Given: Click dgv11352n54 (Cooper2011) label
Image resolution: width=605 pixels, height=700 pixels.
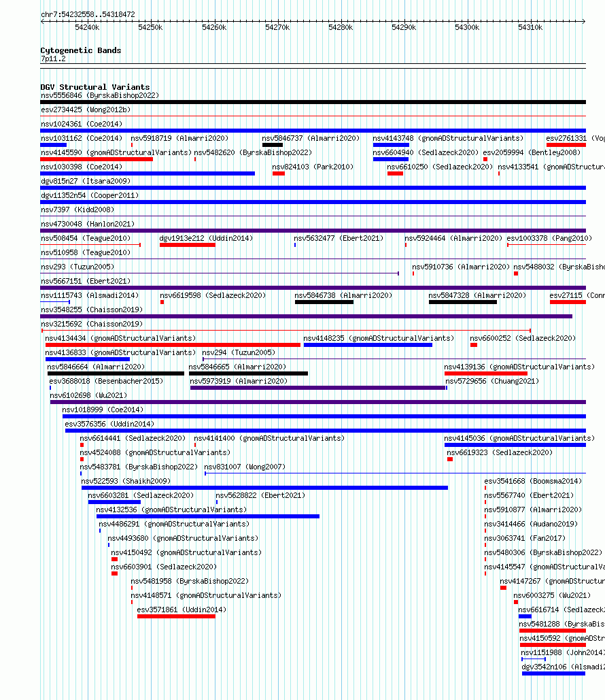Looking at the screenshot, I should point(90,195).
